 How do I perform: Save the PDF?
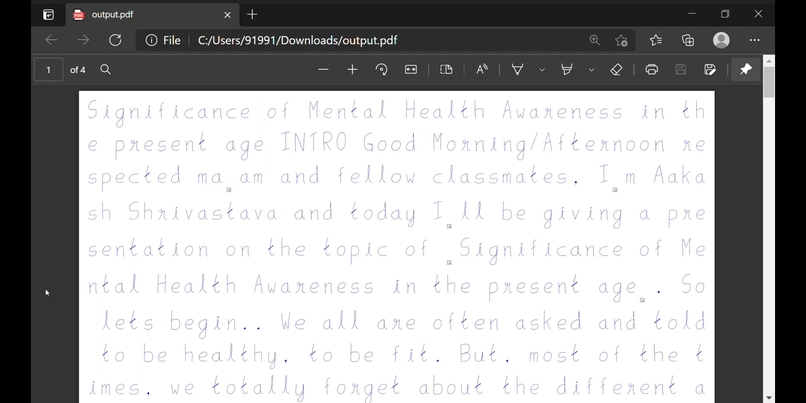681,69
